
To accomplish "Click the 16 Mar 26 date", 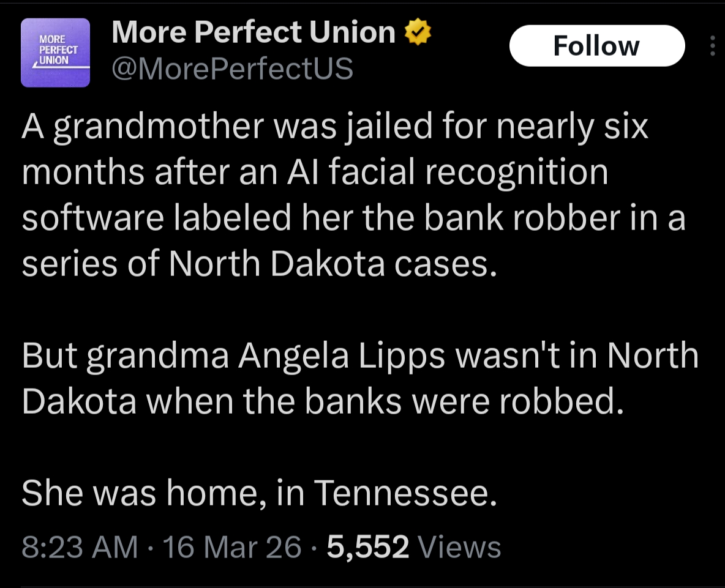I will pos(232,546).
